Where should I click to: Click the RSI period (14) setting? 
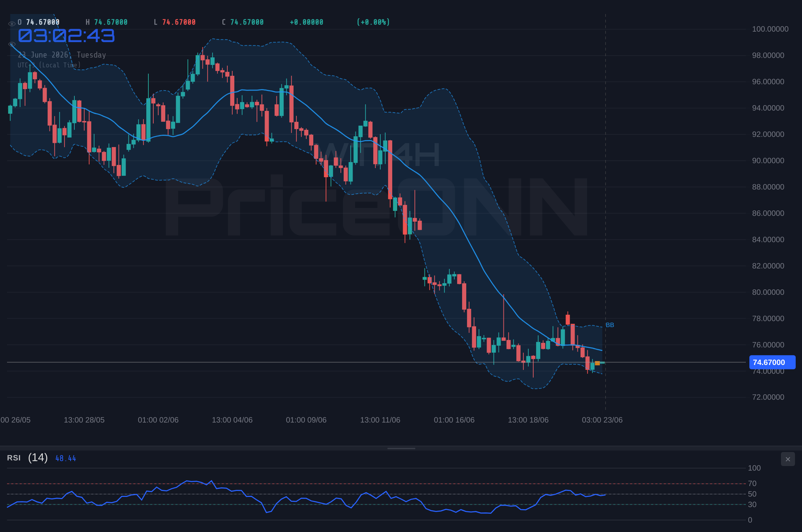[38, 458]
